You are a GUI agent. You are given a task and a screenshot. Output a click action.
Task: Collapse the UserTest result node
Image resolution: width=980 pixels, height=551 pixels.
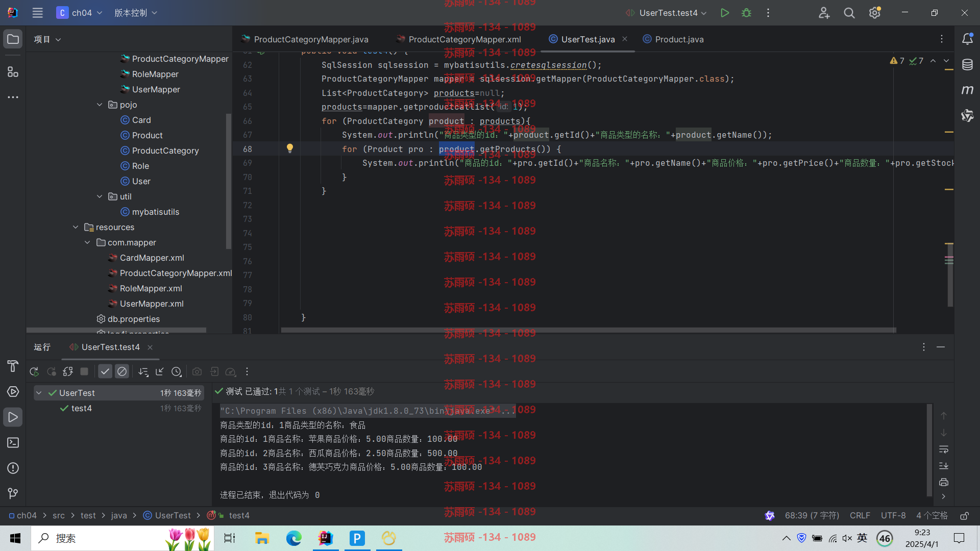(x=39, y=393)
